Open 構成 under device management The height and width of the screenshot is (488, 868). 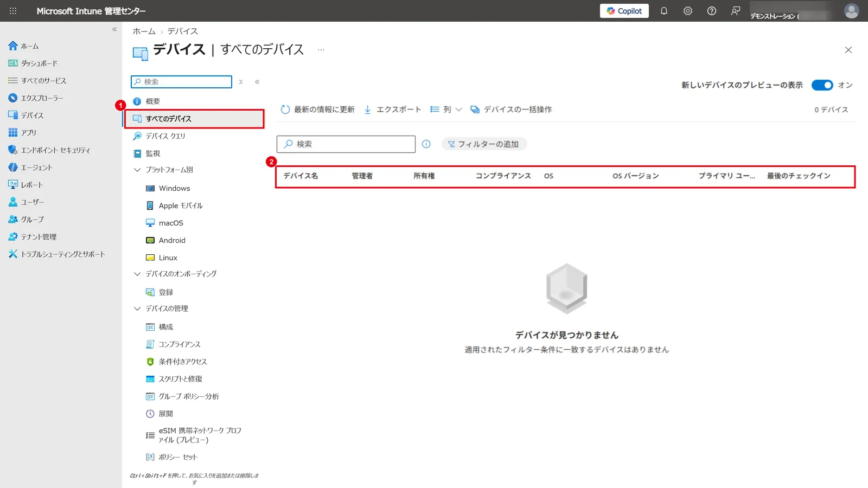point(159,327)
